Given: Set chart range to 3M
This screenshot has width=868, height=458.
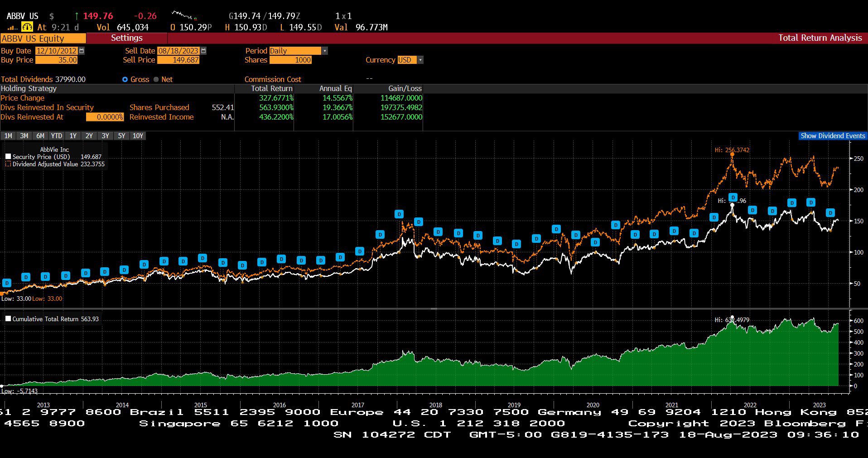Looking at the screenshot, I should (x=24, y=136).
